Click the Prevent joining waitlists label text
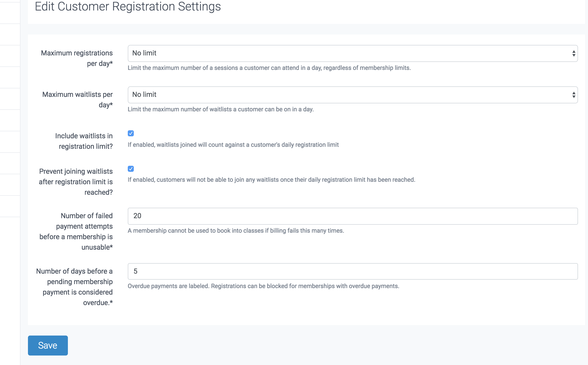 click(76, 182)
